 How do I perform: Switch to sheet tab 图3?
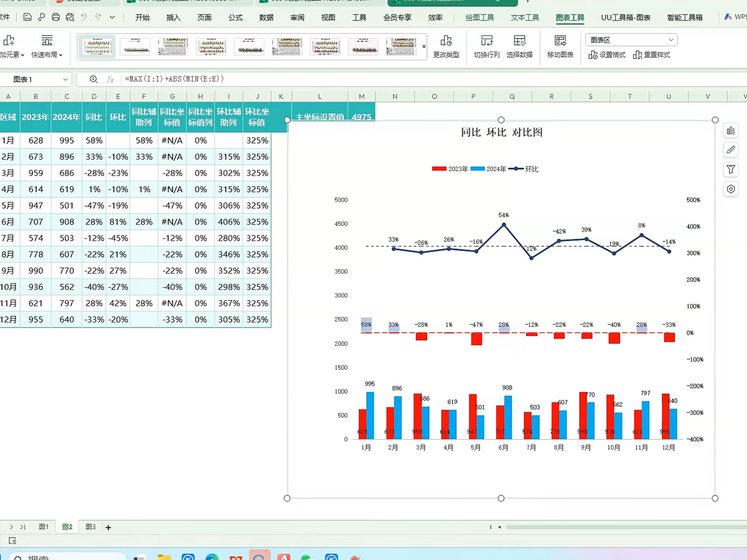90,527
